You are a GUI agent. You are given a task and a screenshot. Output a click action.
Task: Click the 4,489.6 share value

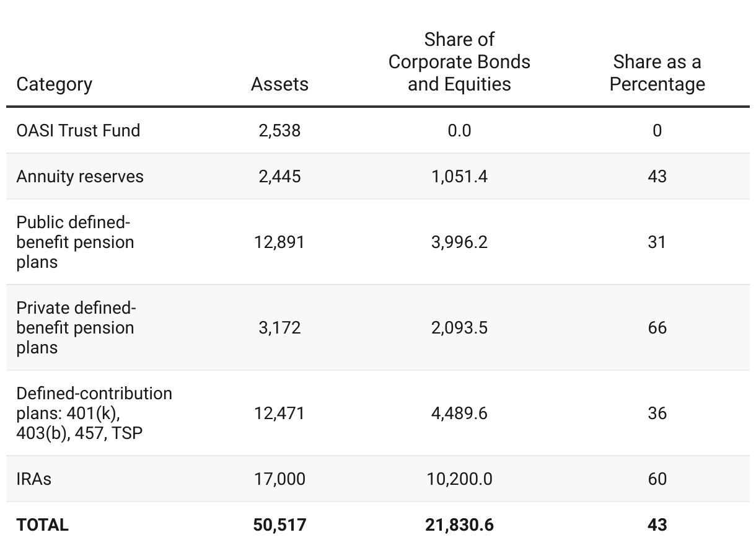[x=459, y=413]
